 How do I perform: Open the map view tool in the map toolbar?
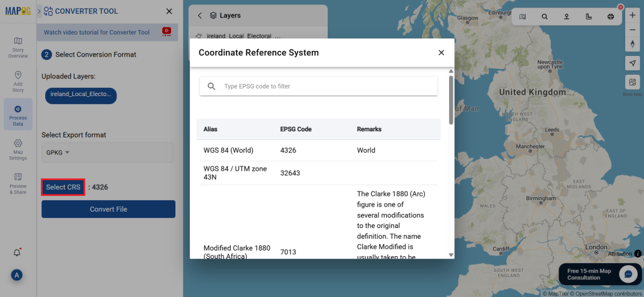[x=523, y=17]
